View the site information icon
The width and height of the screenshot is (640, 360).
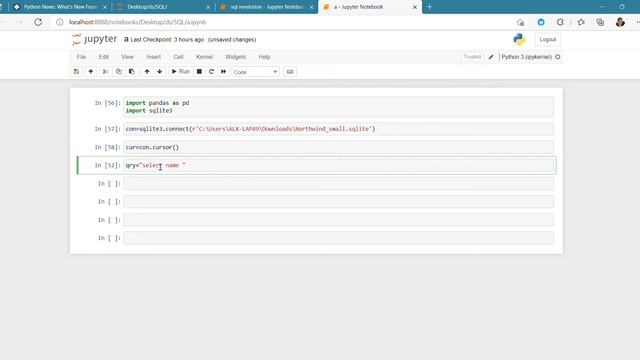(x=60, y=22)
